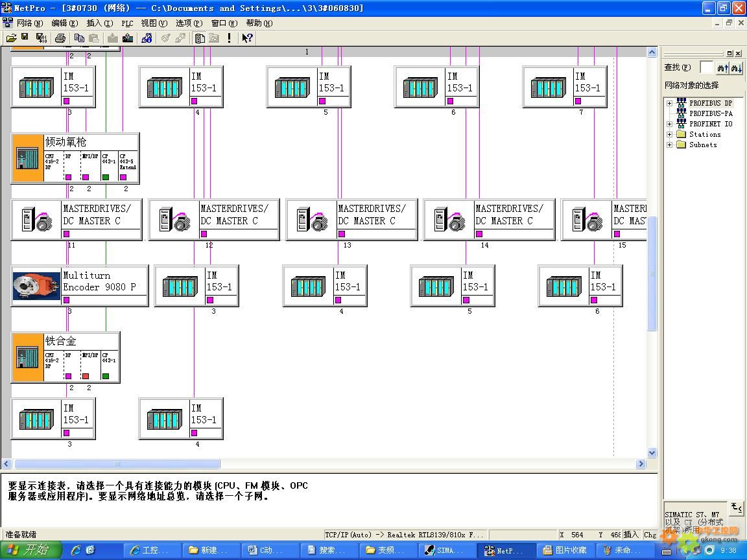The height and width of the screenshot is (560, 747).
Task: Click the 查找 search input field
Action: tap(707, 67)
